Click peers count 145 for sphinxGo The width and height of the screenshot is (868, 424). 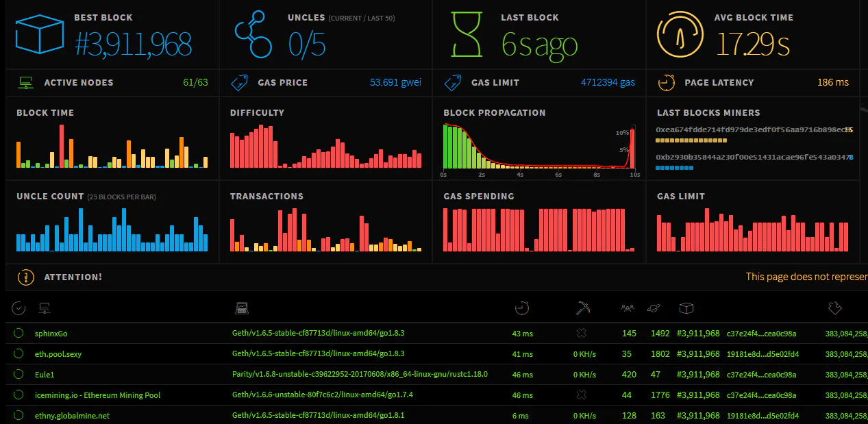click(629, 334)
